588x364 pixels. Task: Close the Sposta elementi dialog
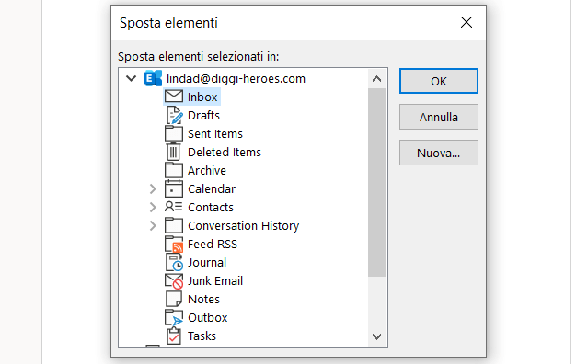point(467,22)
